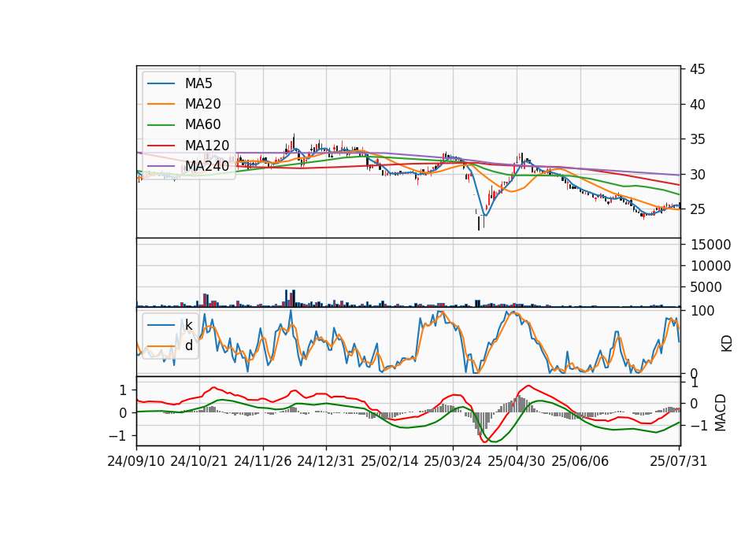This screenshot has width=756, height=543.
Task: Click the 24/12/31 date axis label
Action: click(x=326, y=461)
